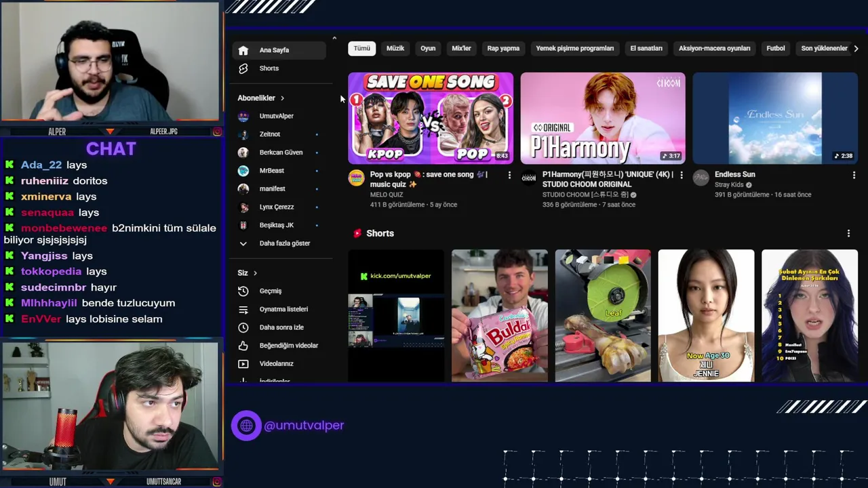This screenshot has width=868, height=488.
Task: Select the El sanatları filter chip
Action: tap(646, 48)
